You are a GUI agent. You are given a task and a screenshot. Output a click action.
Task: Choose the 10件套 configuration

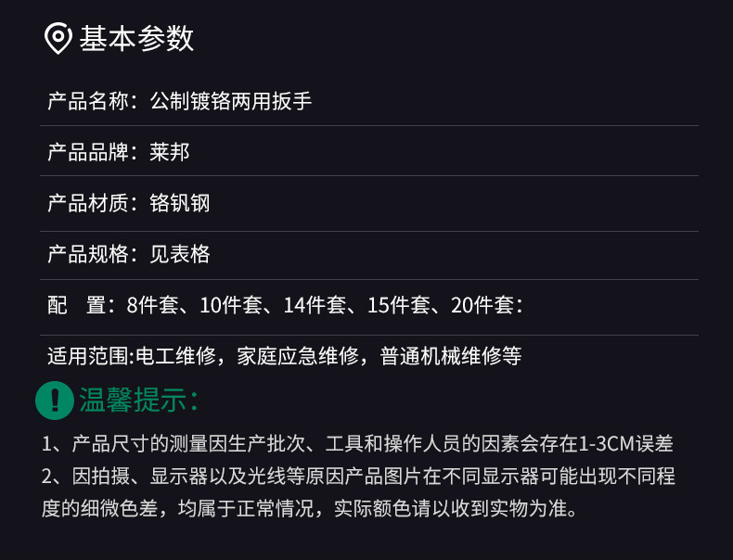coord(228,305)
